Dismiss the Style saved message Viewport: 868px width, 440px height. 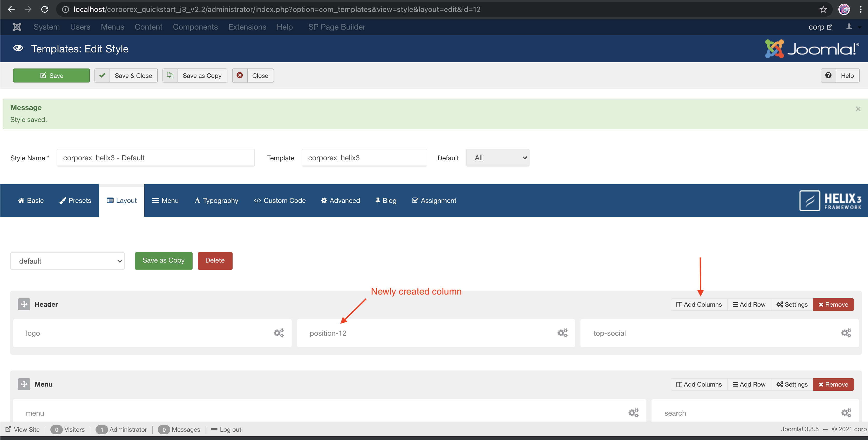click(858, 109)
